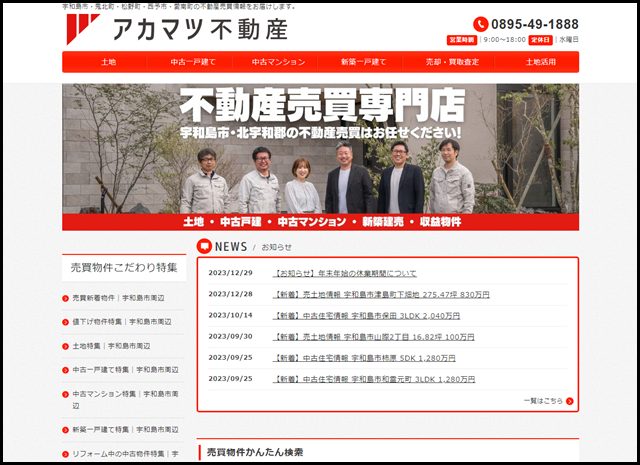Open the 保田 3LDK 2,040万円 house listing
This screenshot has width=640, height=465.
[366, 316]
